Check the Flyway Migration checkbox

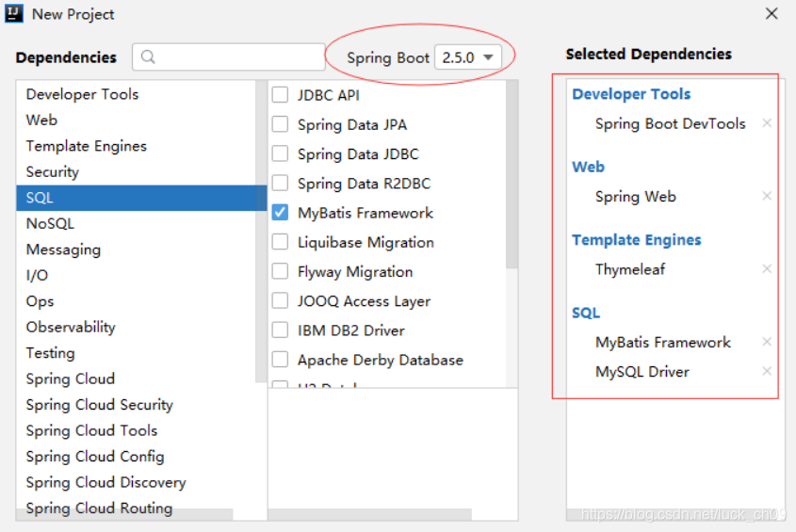point(280,271)
